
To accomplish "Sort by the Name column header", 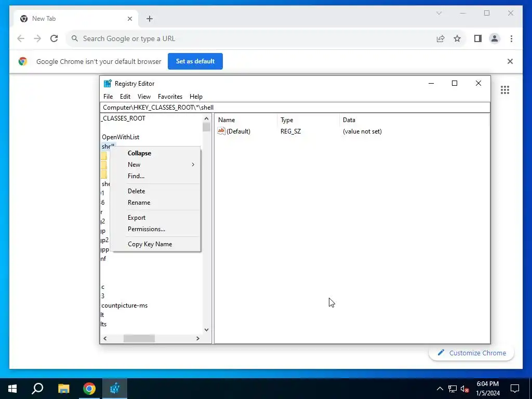I will tap(246, 120).
